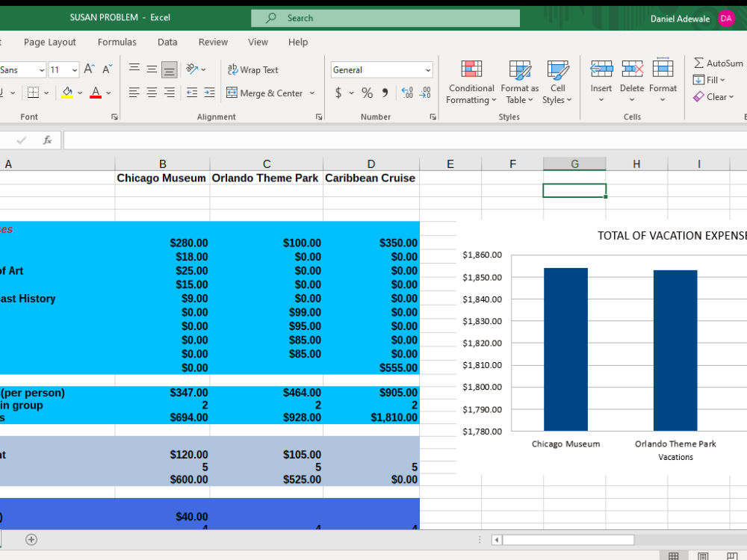Click Delete cells icon
The height and width of the screenshot is (560, 747).
click(x=632, y=69)
